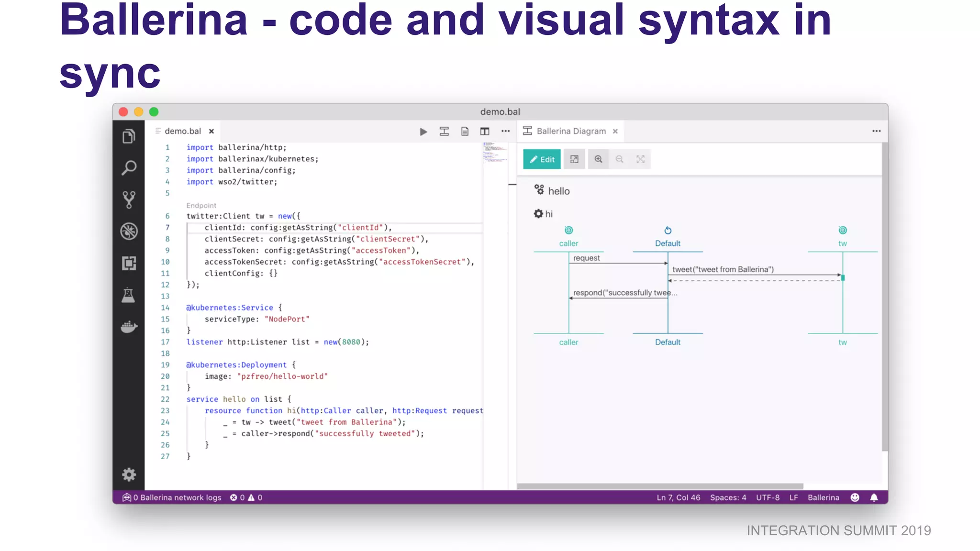Open the Extensions icon in activity bar
This screenshot has width=980, height=551.
[128, 263]
